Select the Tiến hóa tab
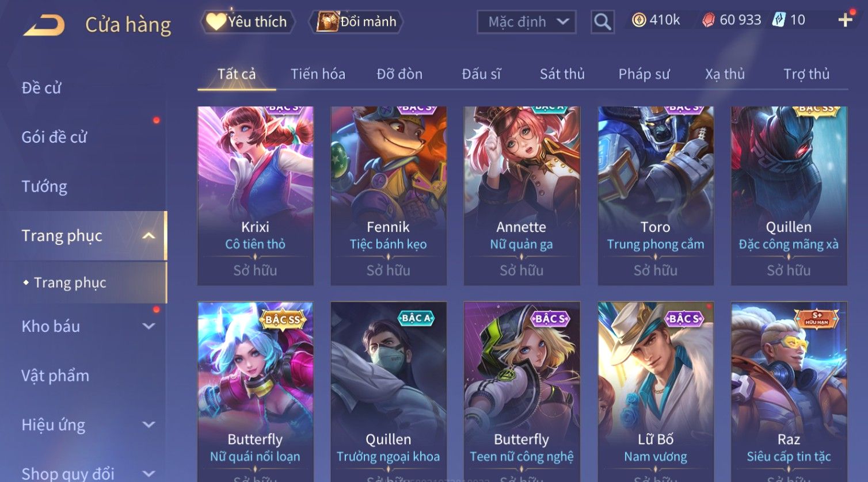The width and height of the screenshot is (868, 482). click(318, 74)
